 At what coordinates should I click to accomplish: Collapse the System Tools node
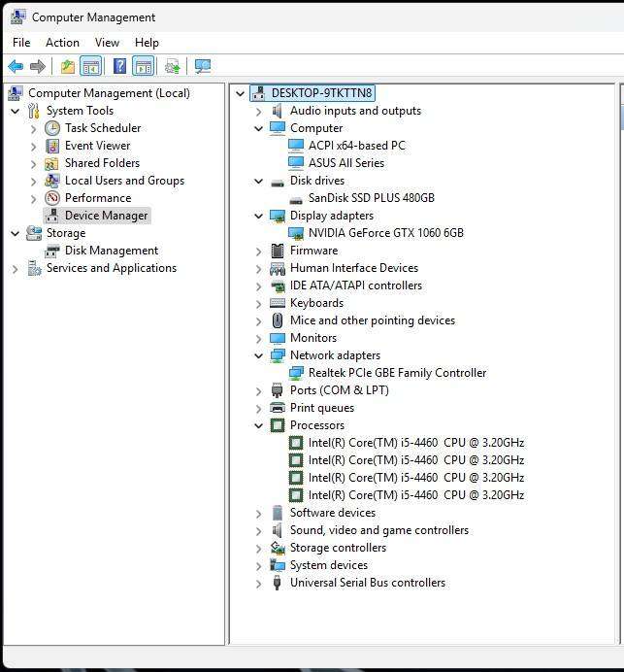pyautogui.click(x=16, y=111)
